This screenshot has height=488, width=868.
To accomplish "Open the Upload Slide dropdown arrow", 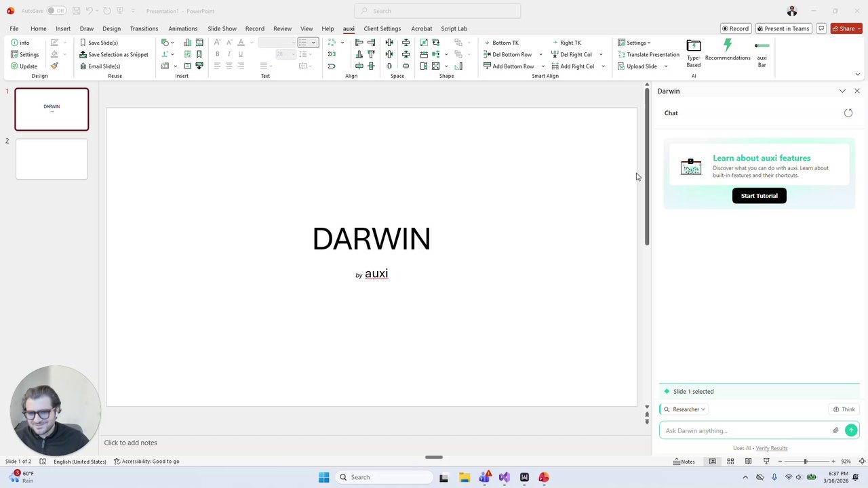I will pyautogui.click(x=665, y=66).
